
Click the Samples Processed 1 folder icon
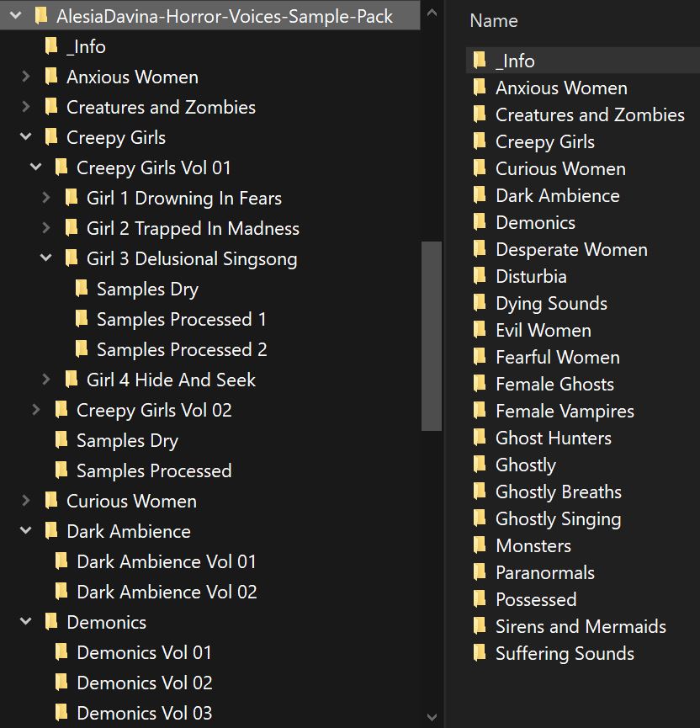[82, 318]
